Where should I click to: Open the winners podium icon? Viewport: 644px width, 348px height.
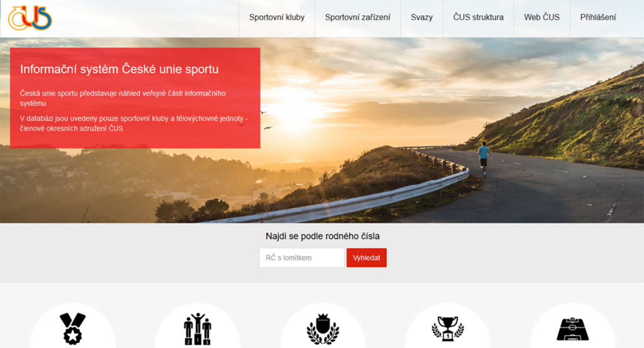point(197,329)
